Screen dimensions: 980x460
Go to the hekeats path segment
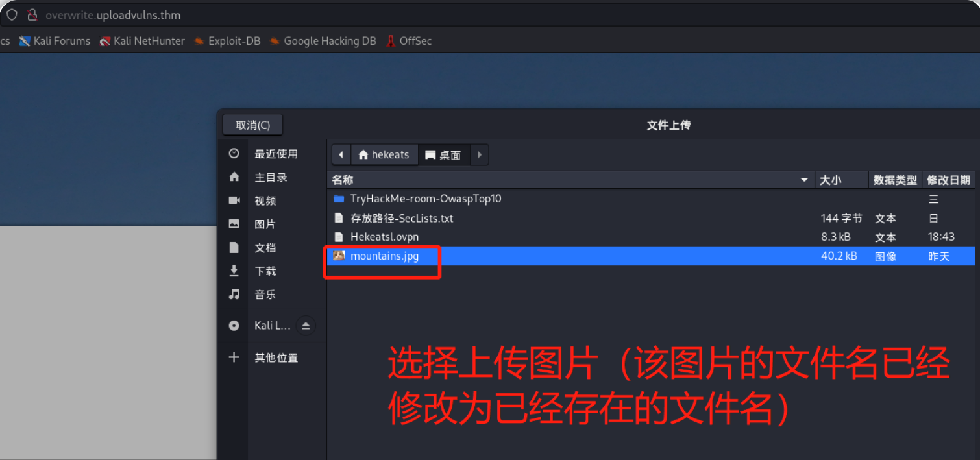tap(384, 155)
